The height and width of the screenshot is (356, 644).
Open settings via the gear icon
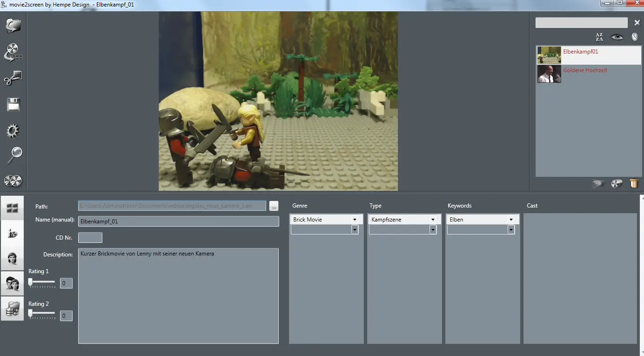(x=13, y=131)
